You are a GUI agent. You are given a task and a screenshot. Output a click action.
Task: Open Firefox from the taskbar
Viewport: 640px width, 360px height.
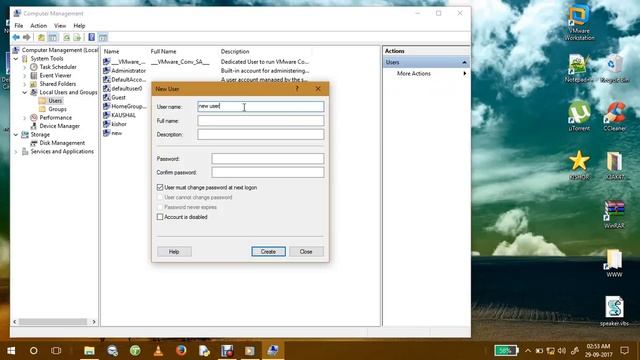181,350
